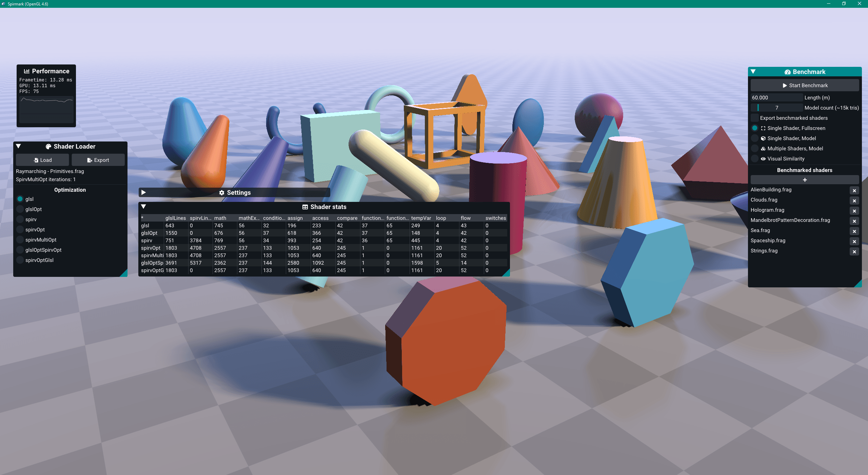Select Single Shader, Model benchmark mode
The width and height of the screenshot is (868, 475).
[x=755, y=138]
